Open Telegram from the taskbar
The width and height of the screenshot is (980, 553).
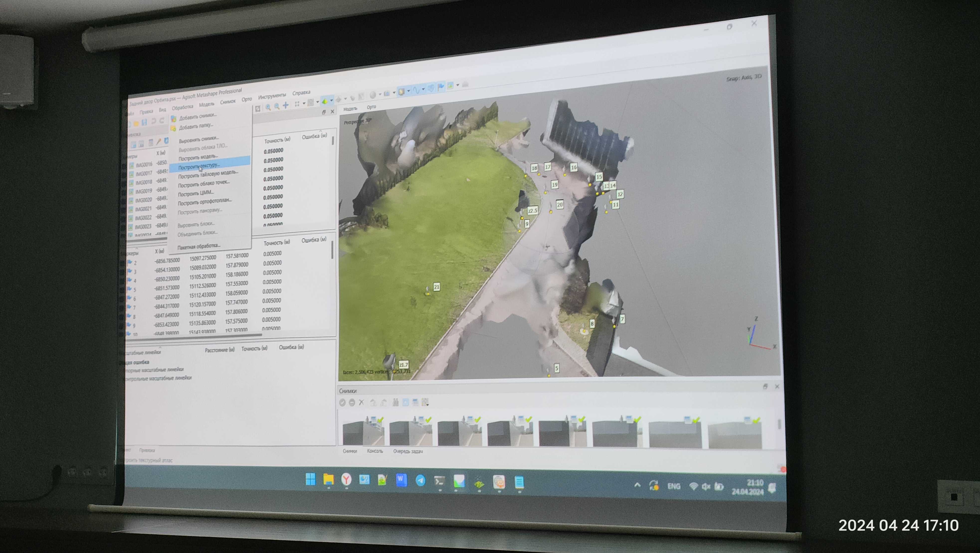[420, 481]
